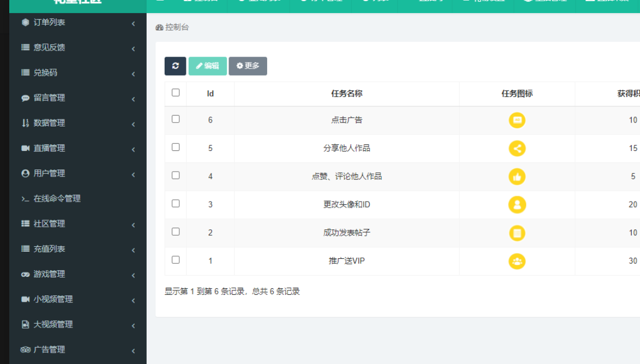
Task: Open 在线命令管理 in the sidebar
Action: (57, 199)
